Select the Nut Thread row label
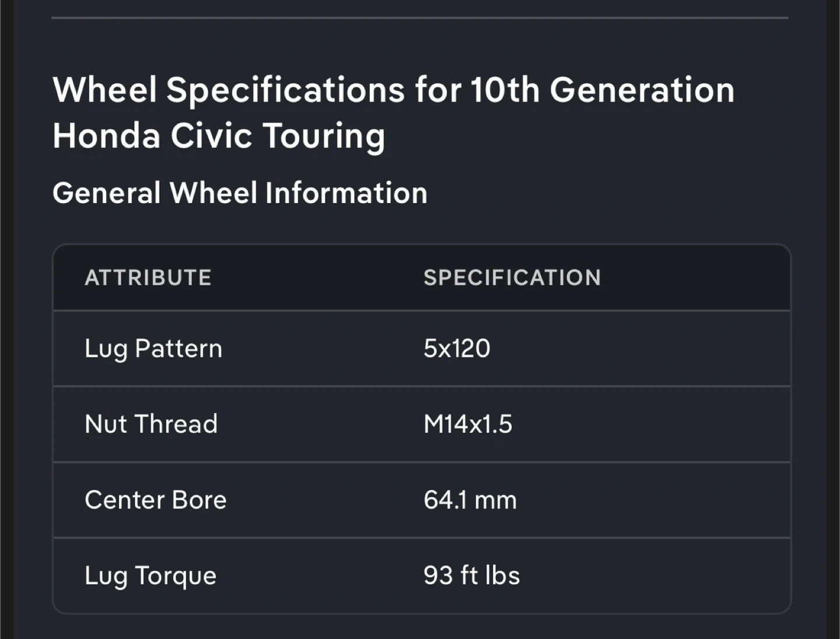This screenshot has height=639, width=840. [151, 424]
